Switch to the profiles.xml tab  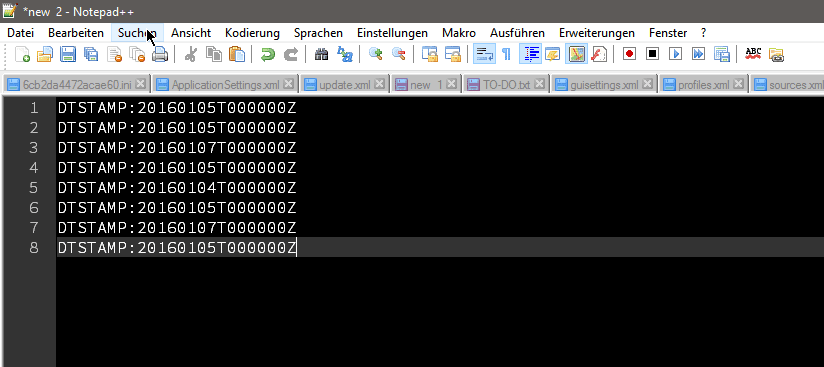pyautogui.click(x=704, y=85)
